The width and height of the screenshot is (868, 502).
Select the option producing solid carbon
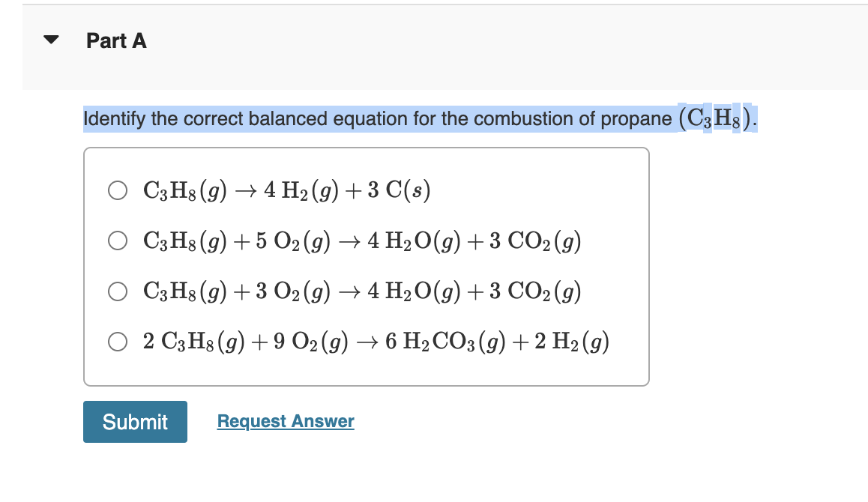(117, 190)
